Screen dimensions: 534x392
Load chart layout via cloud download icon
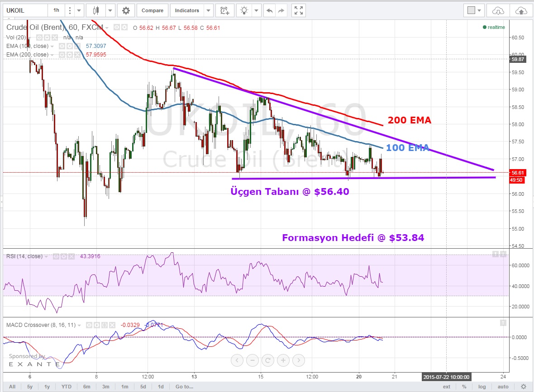tap(497, 10)
